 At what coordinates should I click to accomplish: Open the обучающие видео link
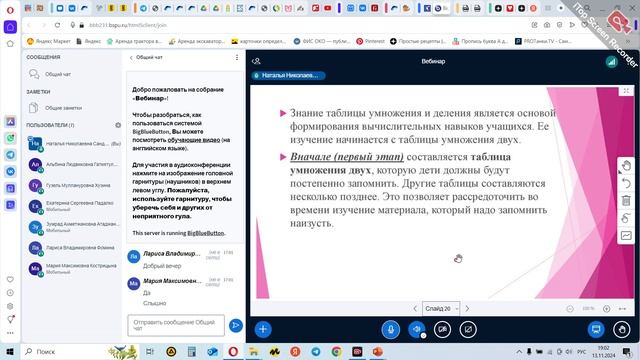[x=194, y=140]
